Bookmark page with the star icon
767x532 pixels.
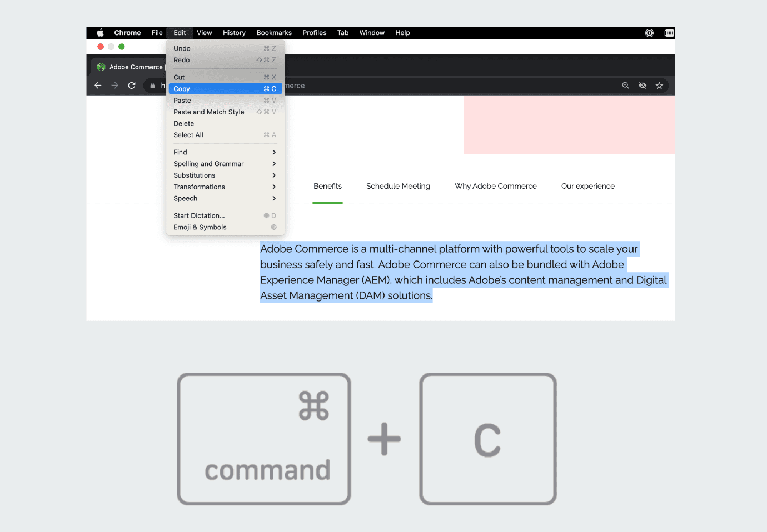(659, 86)
